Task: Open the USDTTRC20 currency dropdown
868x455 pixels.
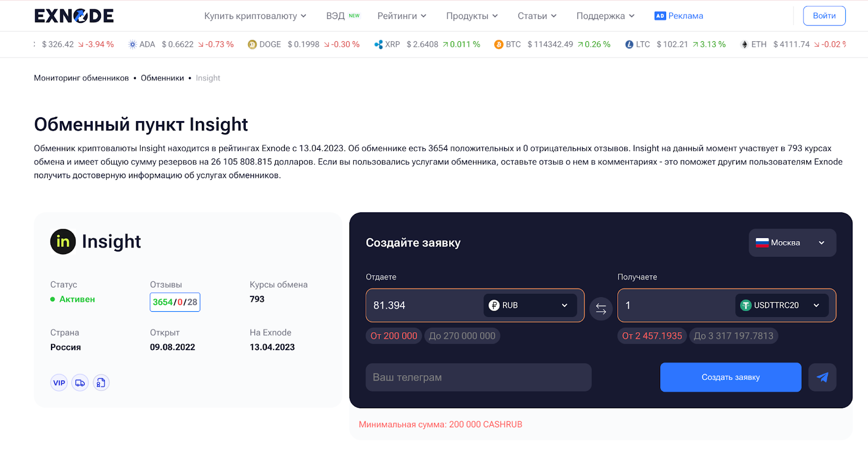Action: coord(781,305)
